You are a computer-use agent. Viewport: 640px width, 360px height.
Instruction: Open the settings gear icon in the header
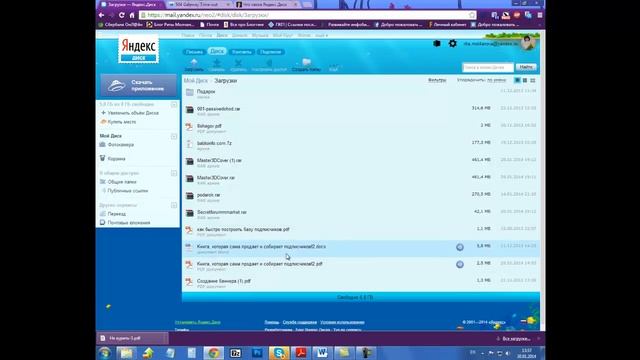(x=452, y=43)
